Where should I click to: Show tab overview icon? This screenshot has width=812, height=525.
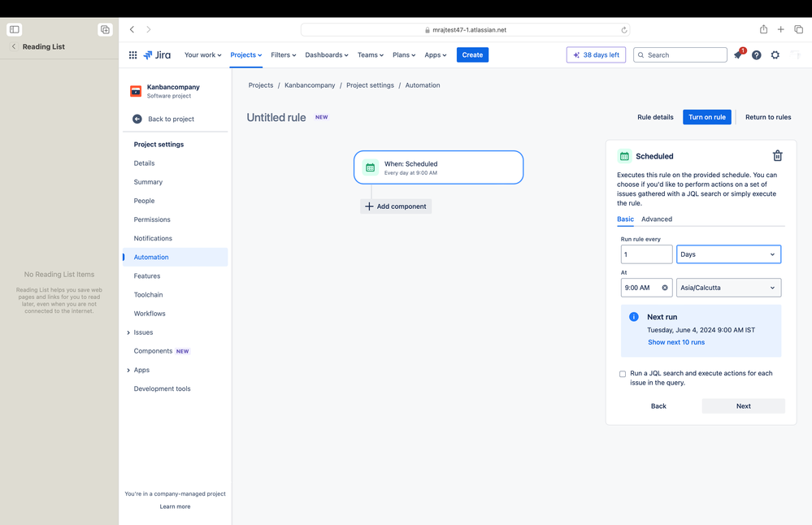point(798,29)
